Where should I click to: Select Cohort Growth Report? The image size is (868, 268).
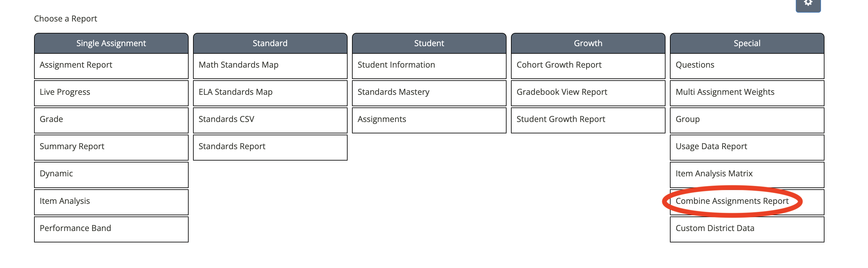pos(588,65)
